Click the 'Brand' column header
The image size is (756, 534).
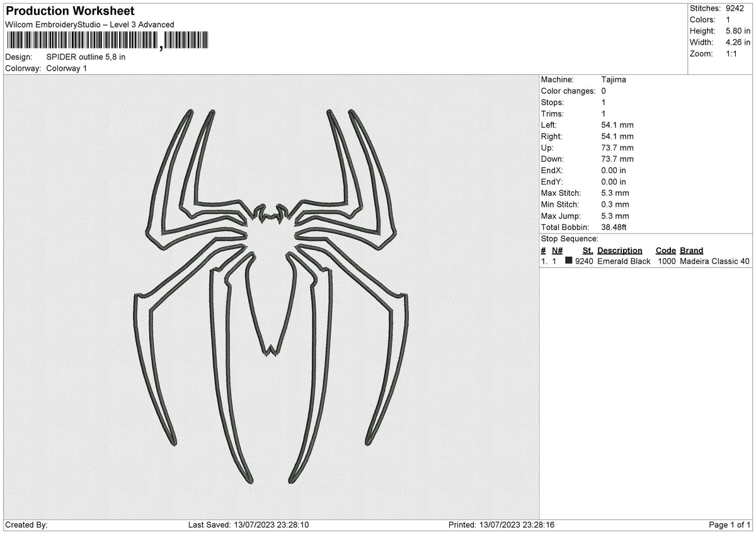pos(691,251)
